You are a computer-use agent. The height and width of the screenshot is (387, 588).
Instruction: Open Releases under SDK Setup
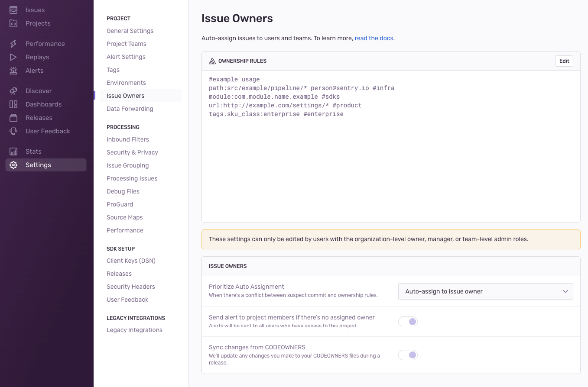point(119,274)
